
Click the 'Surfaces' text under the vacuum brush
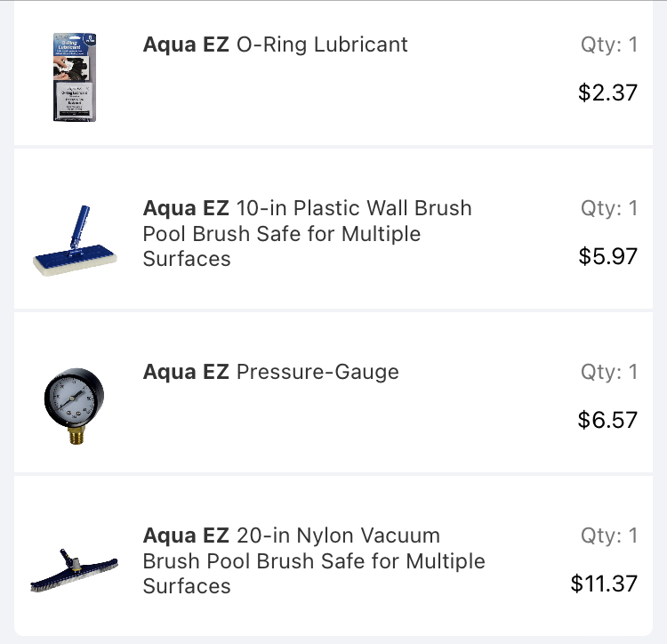pyautogui.click(x=187, y=586)
